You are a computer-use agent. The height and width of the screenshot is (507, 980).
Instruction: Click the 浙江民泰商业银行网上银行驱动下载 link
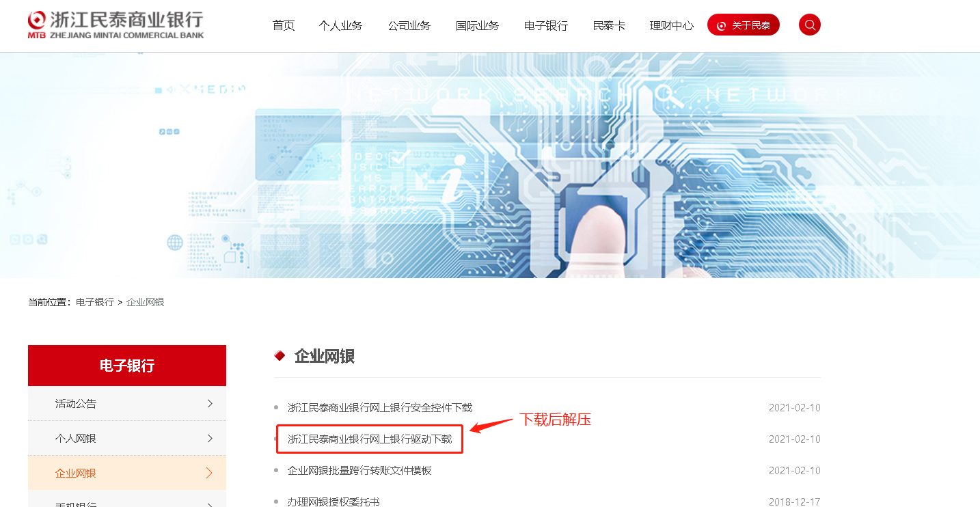coord(370,439)
